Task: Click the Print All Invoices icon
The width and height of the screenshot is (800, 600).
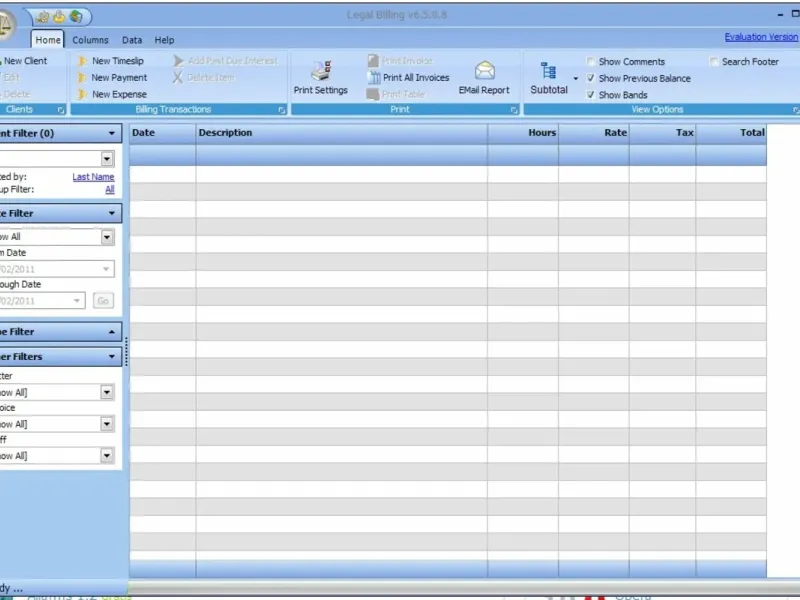Action: pos(374,78)
